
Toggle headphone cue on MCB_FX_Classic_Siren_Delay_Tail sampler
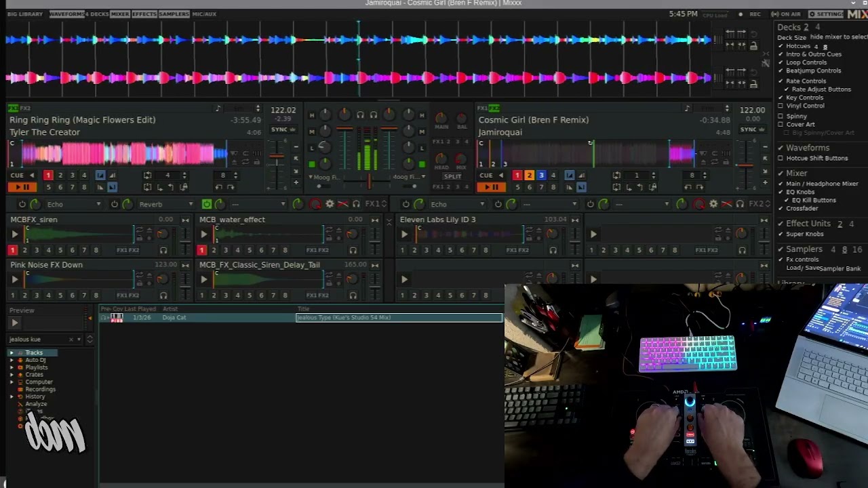353,296
